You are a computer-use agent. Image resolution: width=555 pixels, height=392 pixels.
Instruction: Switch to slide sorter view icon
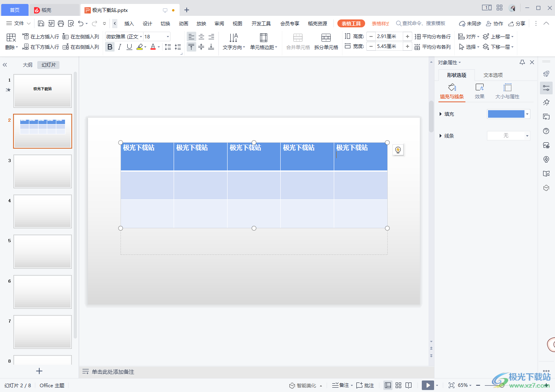398,385
